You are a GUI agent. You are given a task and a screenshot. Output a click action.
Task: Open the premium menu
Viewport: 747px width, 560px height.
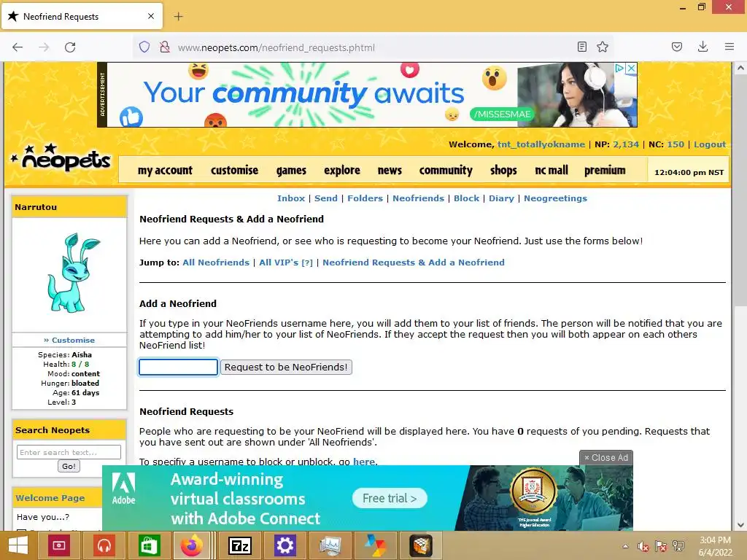coord(605,170)
